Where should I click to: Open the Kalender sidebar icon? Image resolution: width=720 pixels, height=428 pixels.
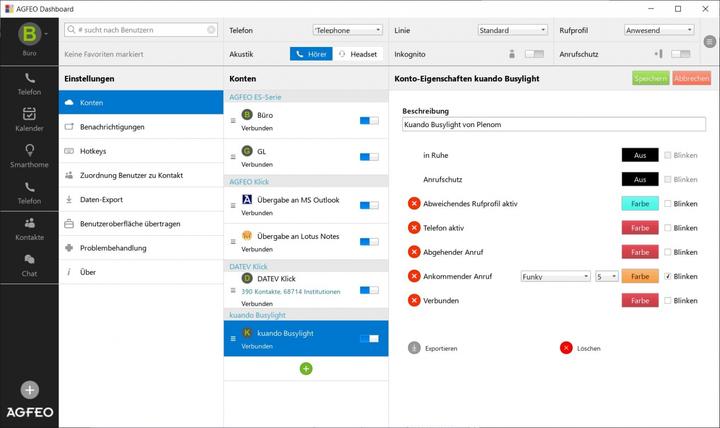coord(29,119)
